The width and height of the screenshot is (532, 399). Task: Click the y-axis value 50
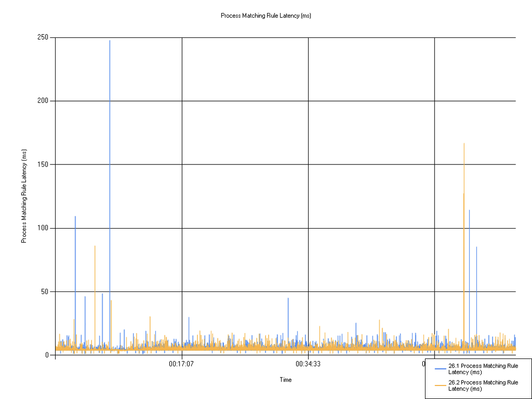[44, 291]
